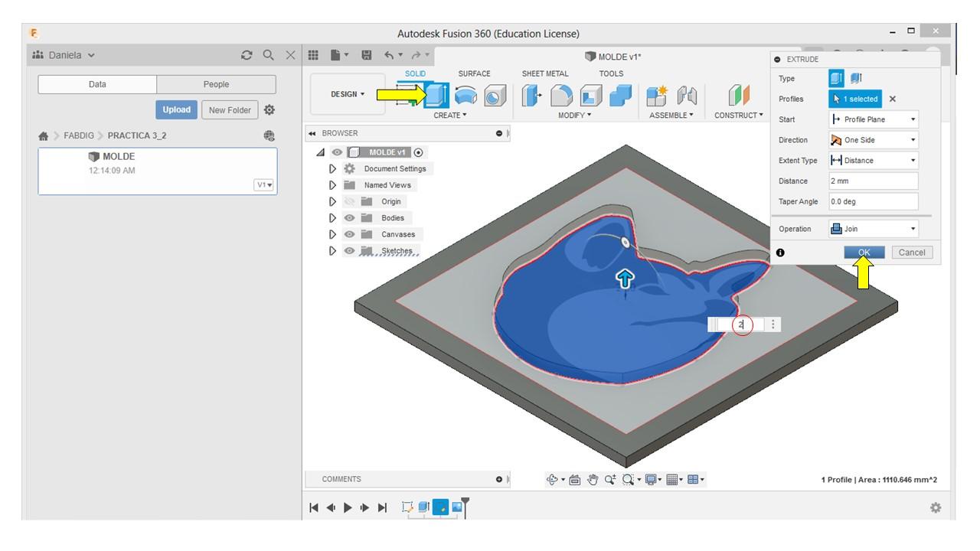The height and width of the screenshot is (551, 980).
Task: Expand the Bodies tree node
Action: (332, 218)
